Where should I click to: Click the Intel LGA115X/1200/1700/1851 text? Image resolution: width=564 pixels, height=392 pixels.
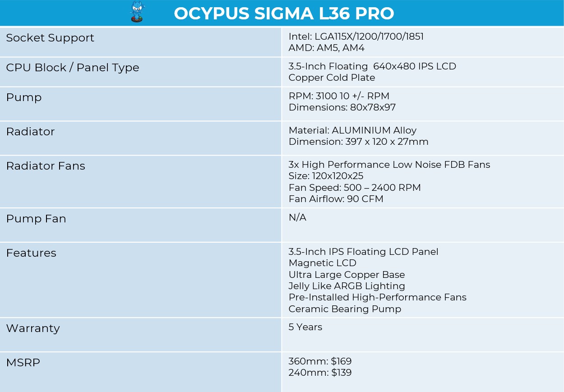point(356,37)
